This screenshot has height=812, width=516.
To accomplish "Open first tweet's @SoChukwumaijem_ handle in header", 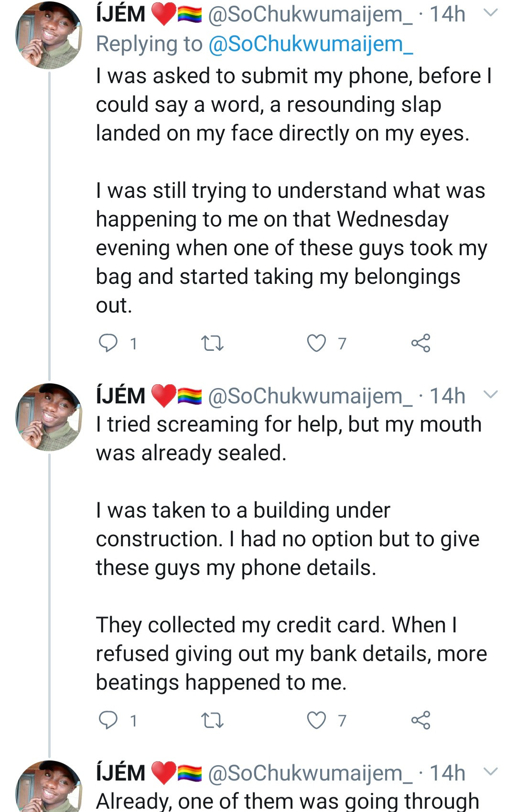I will pyautogui.click(x=311, y=14).
